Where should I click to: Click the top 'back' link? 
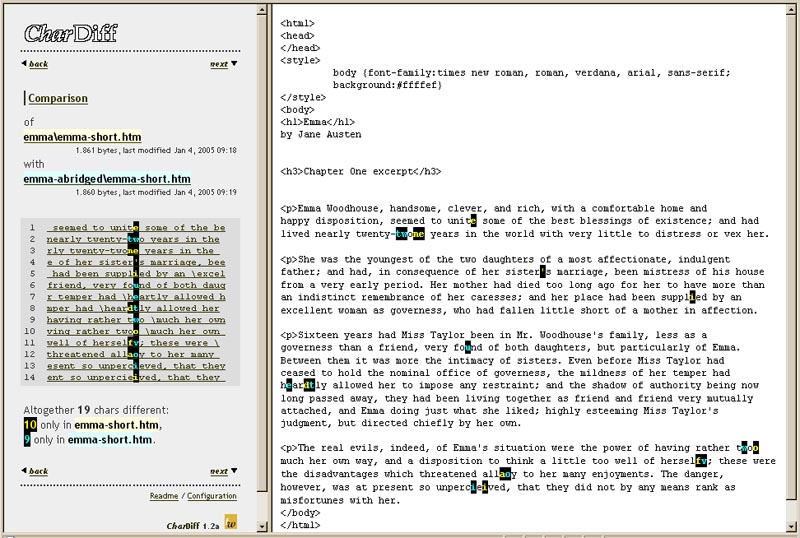coord(38,64)
